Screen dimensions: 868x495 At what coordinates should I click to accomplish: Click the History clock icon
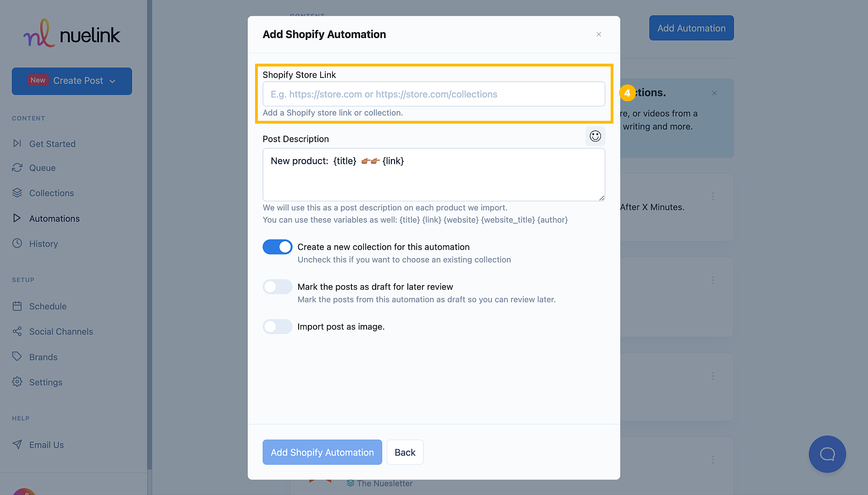17,243
